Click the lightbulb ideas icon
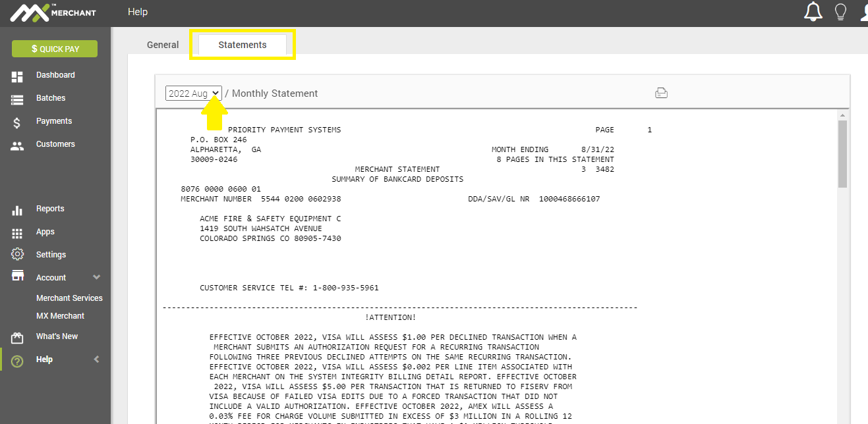 pyautogui.click(x=840, y=12)
